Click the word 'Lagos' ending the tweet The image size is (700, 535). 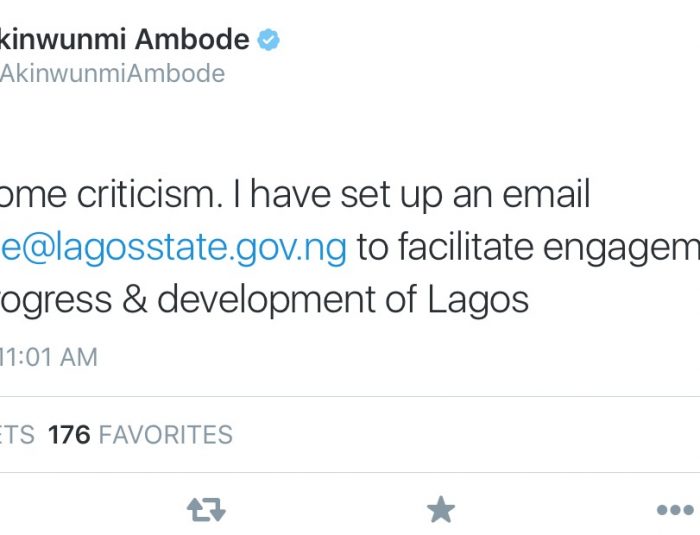[478, 301]
